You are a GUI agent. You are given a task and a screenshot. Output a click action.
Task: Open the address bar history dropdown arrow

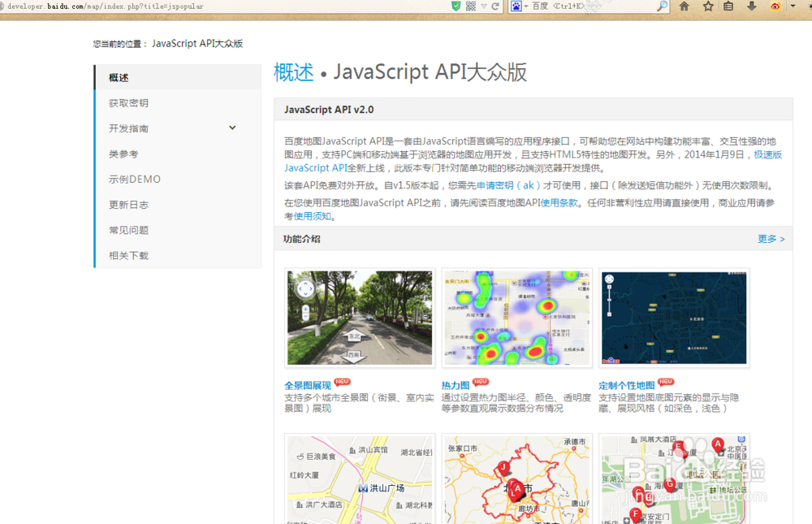(484, 6)
